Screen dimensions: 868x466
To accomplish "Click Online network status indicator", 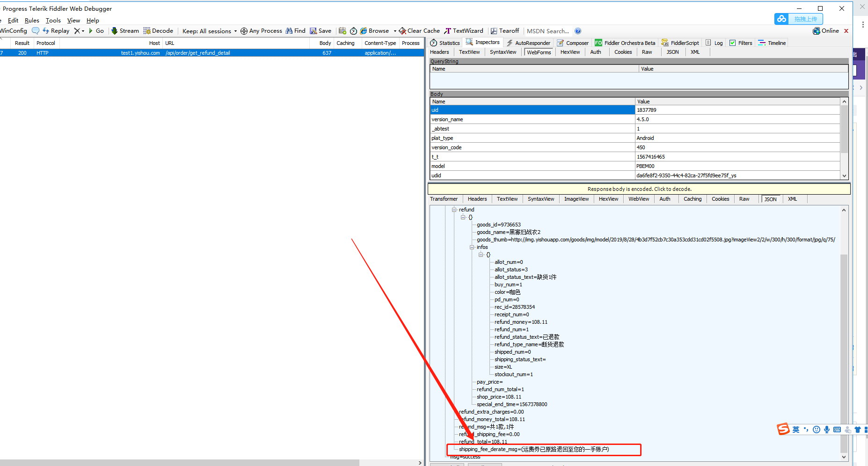I will coord(826,31).
